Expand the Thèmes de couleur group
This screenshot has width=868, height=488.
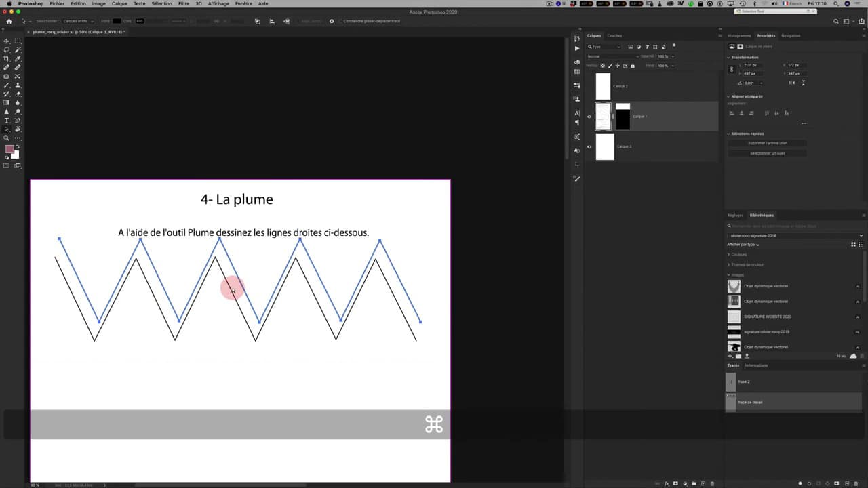pos(729,265)
